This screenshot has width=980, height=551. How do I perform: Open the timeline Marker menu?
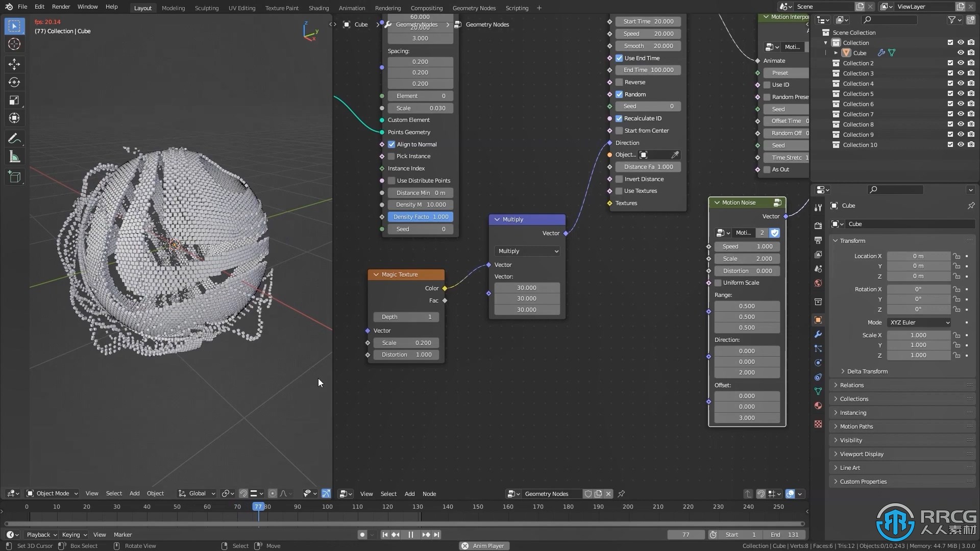click(122, 535)
